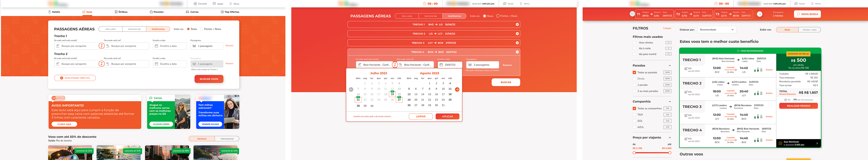Swap airports in the expanded Trecho 4 form
The image size is (868, 160).
[395, 64]
